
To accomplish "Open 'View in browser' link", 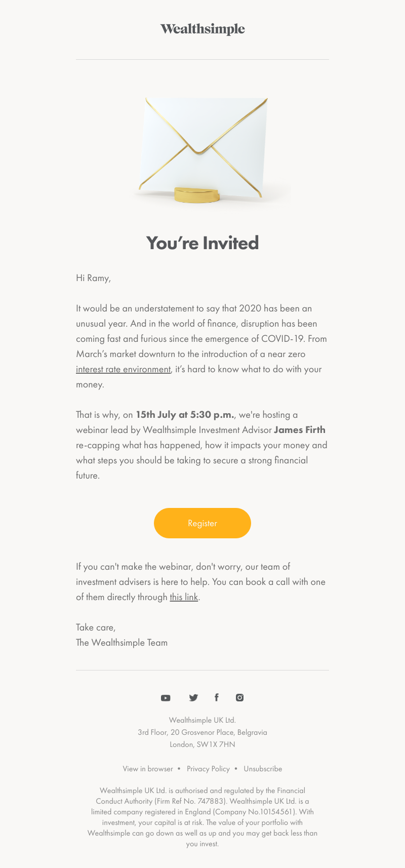I will pos(148,769).
